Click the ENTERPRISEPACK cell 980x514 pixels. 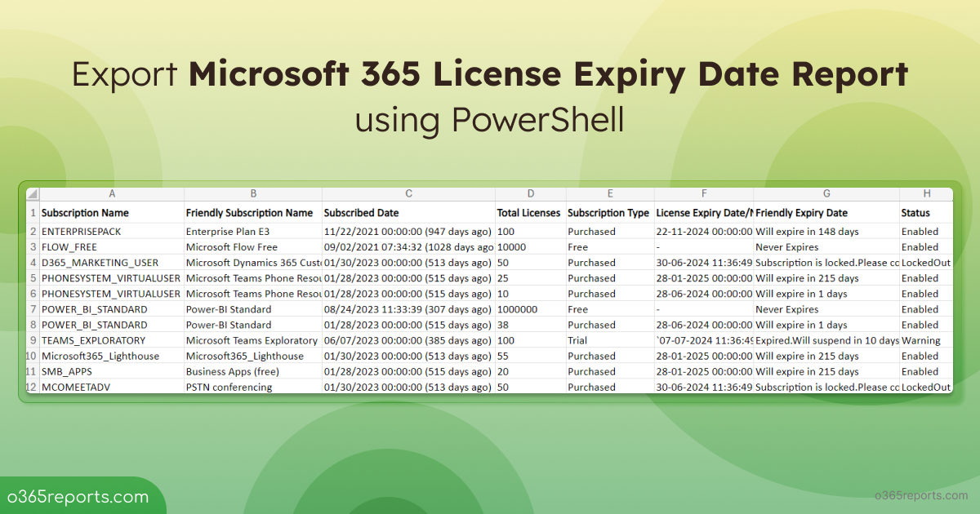coord(81,232)
